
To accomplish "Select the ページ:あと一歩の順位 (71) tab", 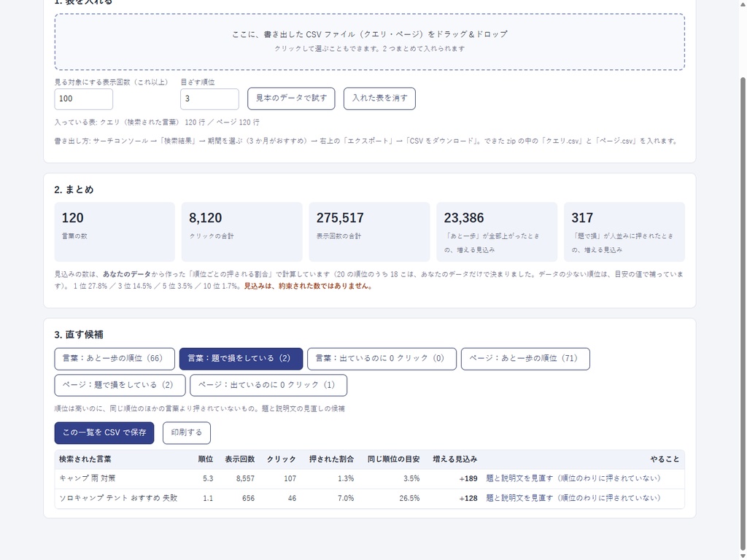I will (x=525, y=359).
